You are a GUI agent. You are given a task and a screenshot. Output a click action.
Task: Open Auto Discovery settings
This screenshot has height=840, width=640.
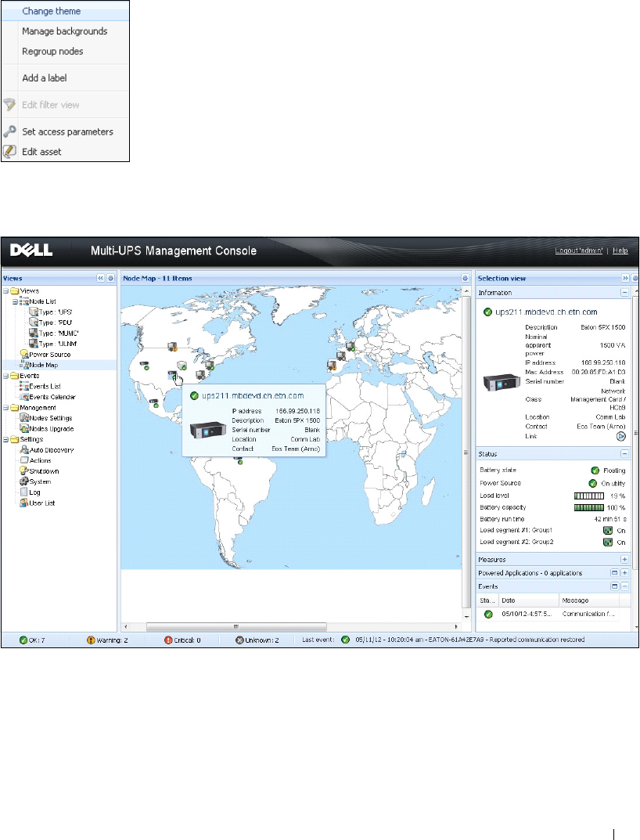click(x=52, y=450)
